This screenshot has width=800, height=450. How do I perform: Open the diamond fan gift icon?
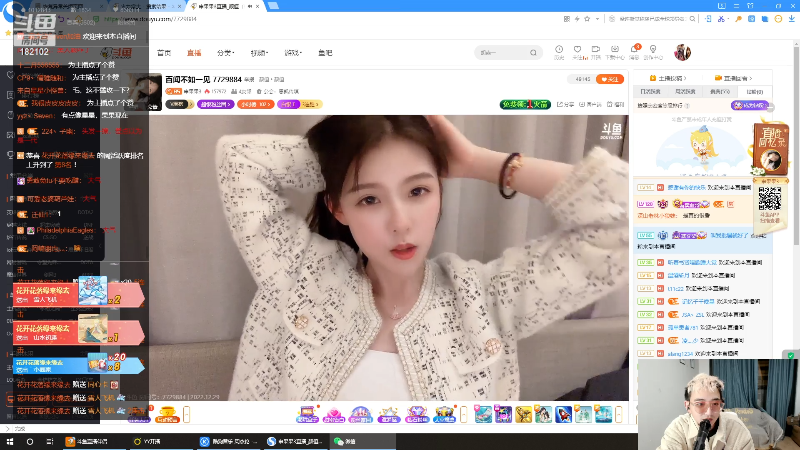416,414
